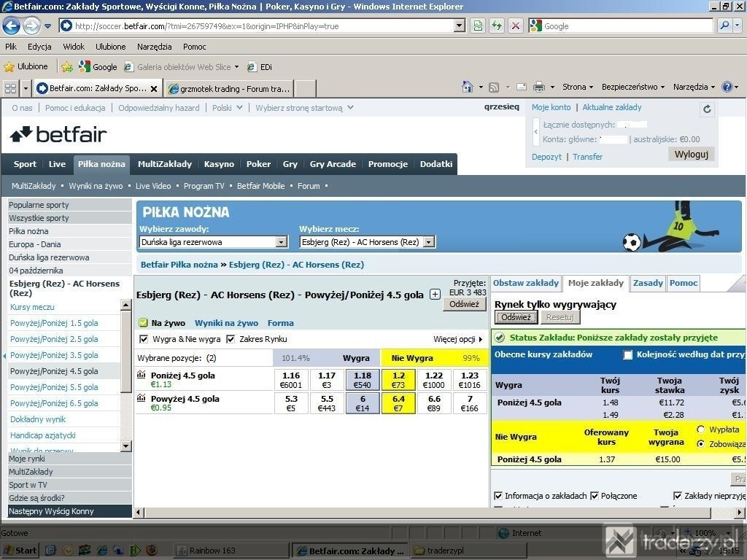Select the Wypłata radio button

click(701, 429)
